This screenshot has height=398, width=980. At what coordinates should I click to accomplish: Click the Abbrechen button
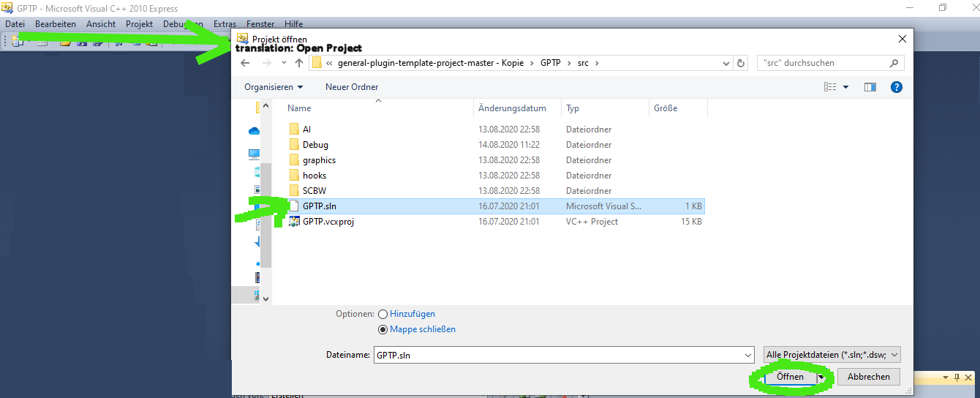pos(868,377)
